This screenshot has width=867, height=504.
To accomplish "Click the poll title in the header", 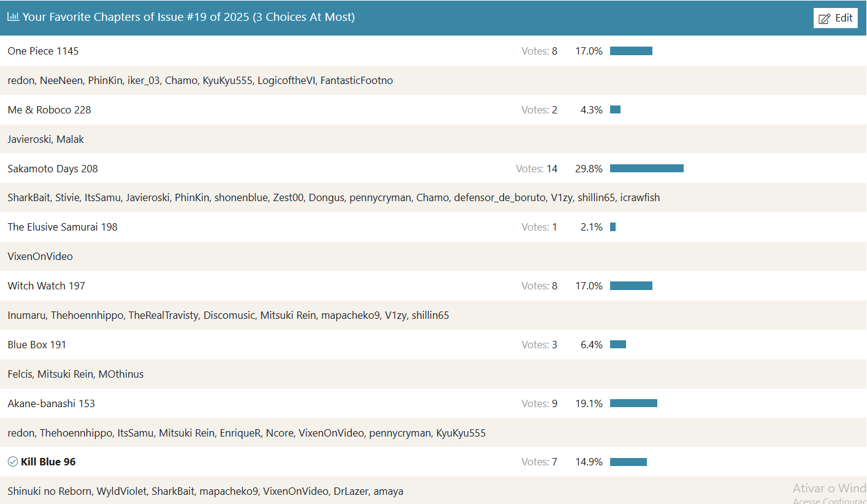I will point(189,17).
